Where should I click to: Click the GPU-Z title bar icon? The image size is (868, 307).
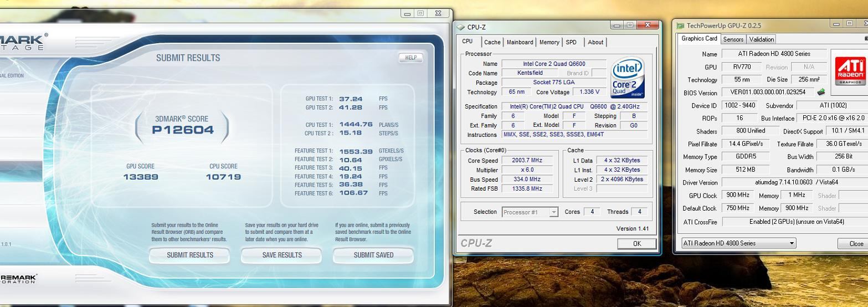pos(680,25)
